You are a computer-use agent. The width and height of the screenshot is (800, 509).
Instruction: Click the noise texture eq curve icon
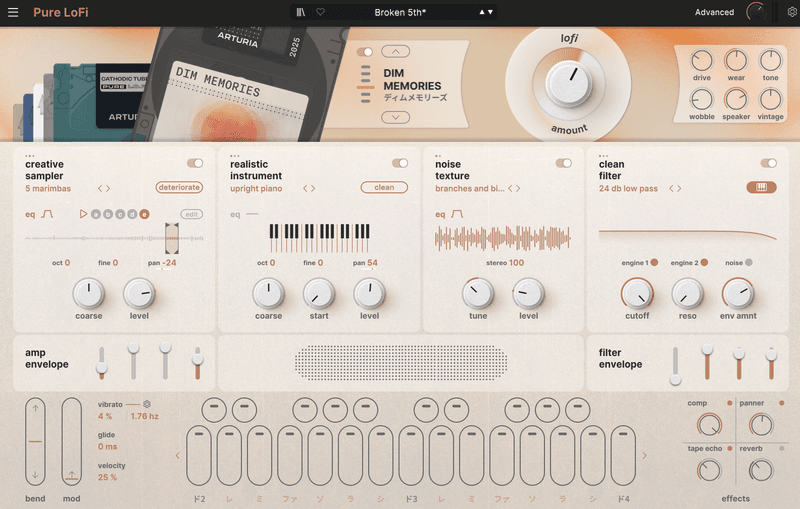point(457,214)
